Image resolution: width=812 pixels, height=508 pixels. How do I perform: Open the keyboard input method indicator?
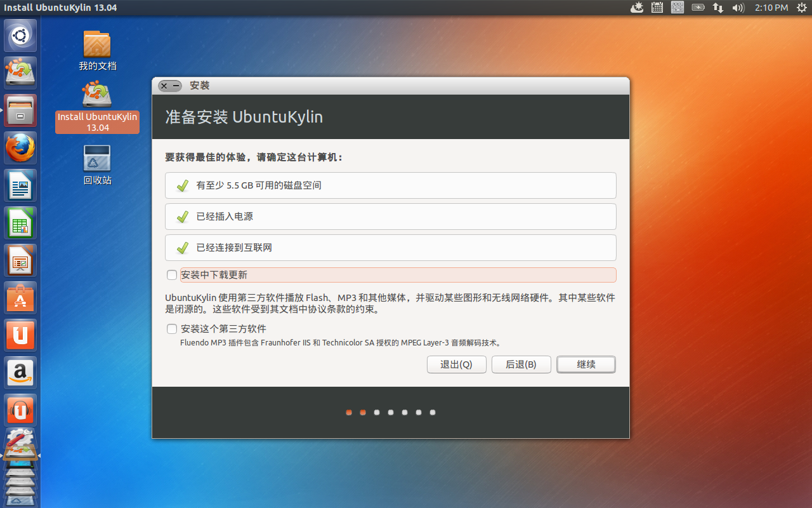tap(677, 8)
